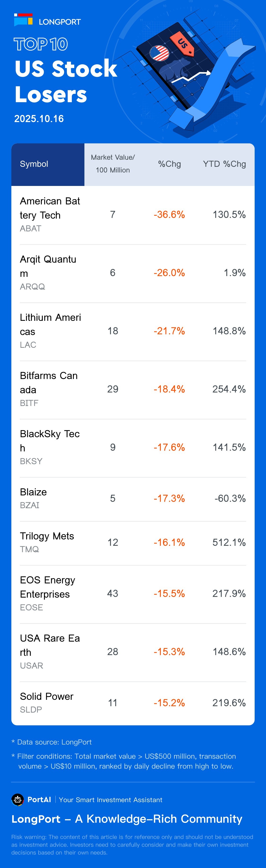The height and width of the screenshot is (868, 266).
Task: Click Bitfarms -18.4% change value
Action: [x=169, y=389]
